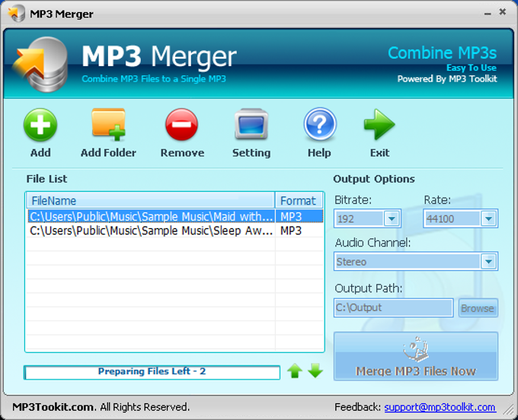
Task: Select the Maid with... file row
Action: (175, 216)
